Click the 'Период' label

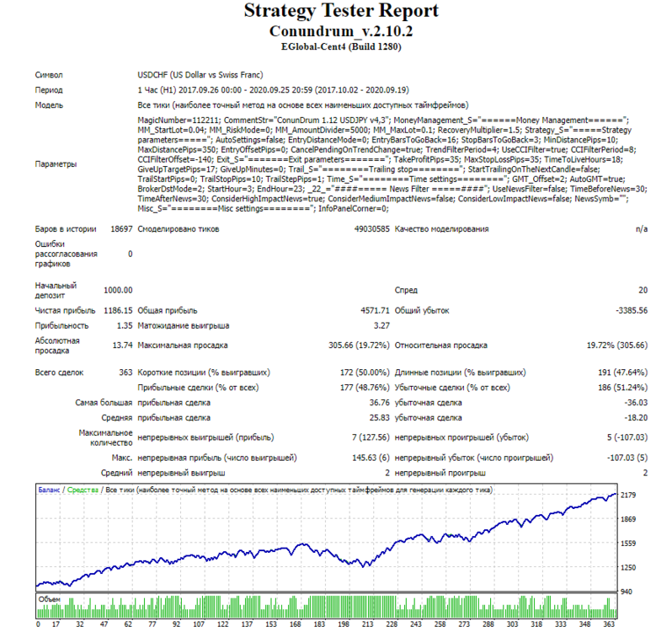pos(49,90)
